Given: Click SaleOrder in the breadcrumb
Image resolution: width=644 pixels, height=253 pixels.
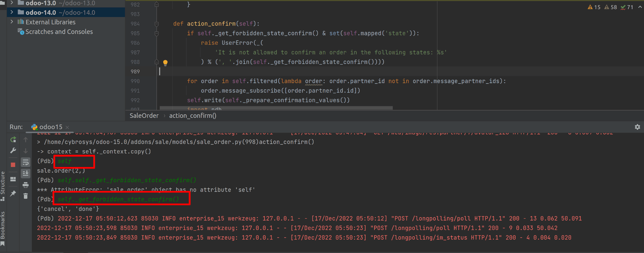Looking at the screenshot, I should [x=144, y=116].
